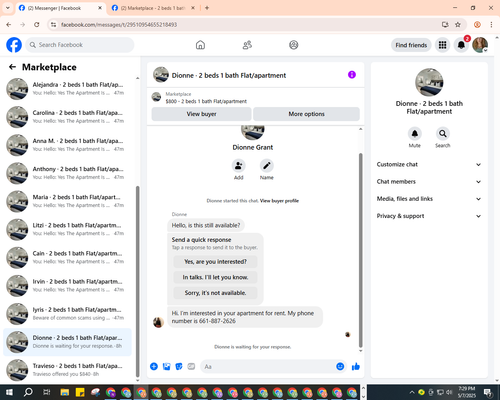
Task: Open the Groups icon in top navigation
Action: [x=294, y=45]
